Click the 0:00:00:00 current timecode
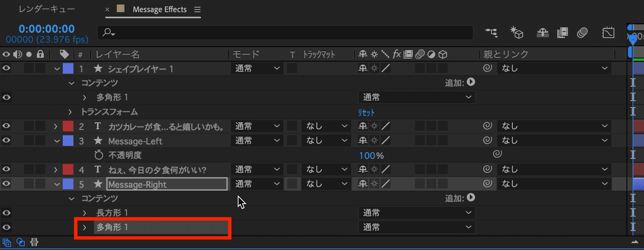644x250 pixels. pyautogui.click(x=47, y=29)
